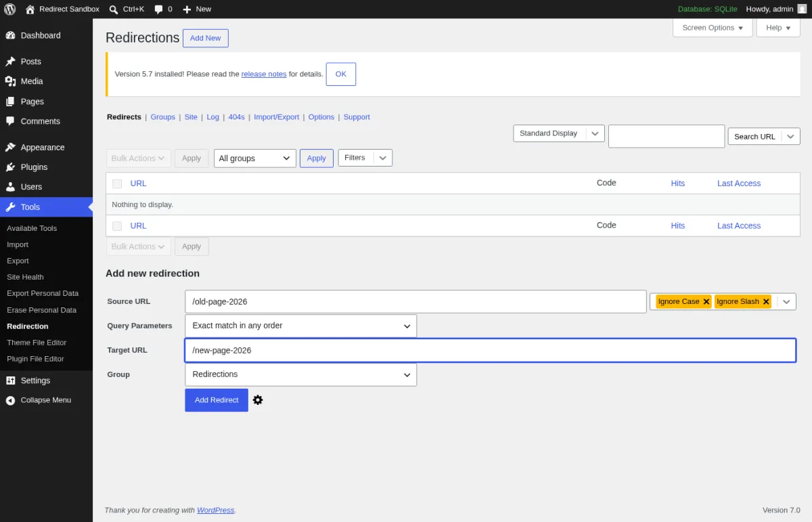
Task: Expand the Help panel
Action: [x=778, y=28]
